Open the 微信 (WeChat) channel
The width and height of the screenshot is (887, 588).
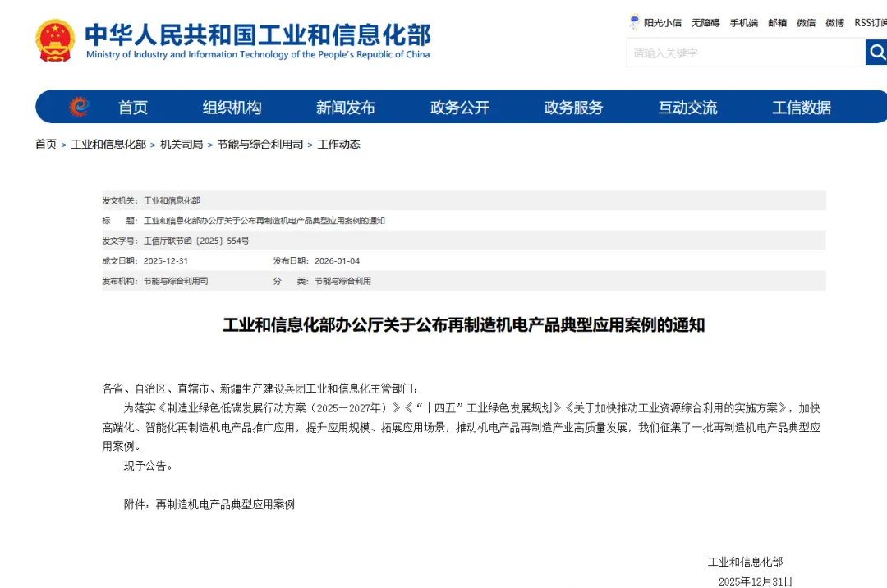[x=806, y=23]
